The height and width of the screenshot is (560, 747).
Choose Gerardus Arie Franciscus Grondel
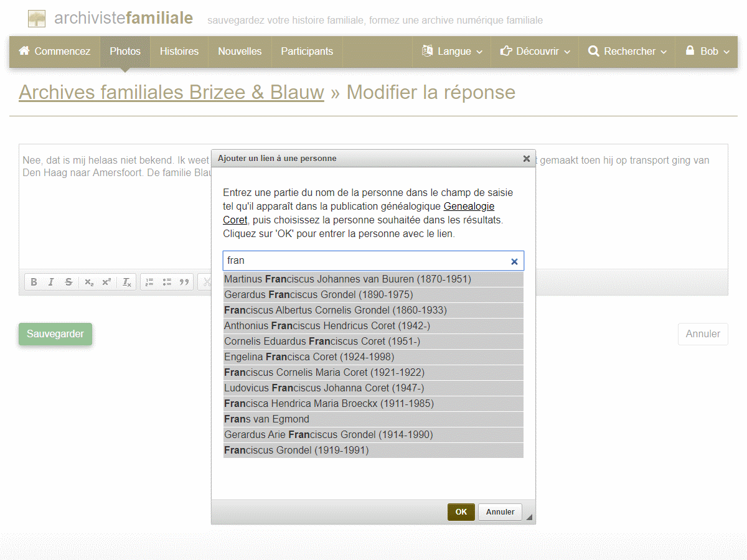374,435
